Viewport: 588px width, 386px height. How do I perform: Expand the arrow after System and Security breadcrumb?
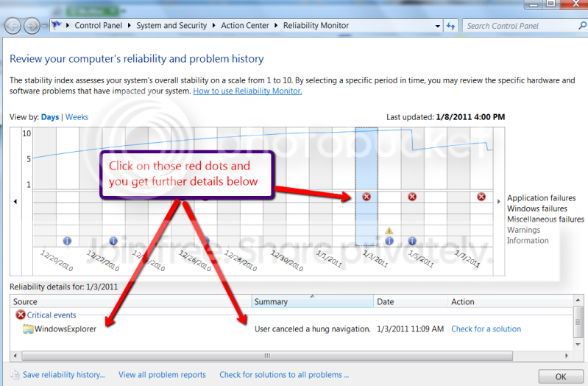213,26
